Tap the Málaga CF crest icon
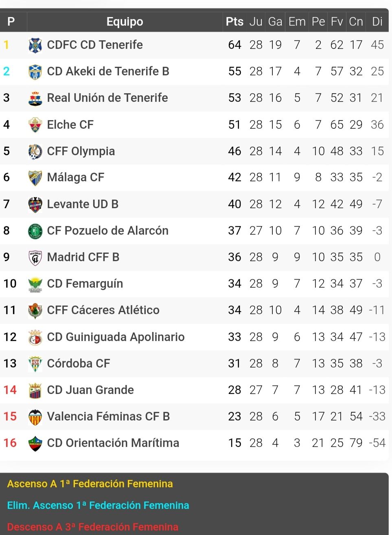 tap(35, 178)
